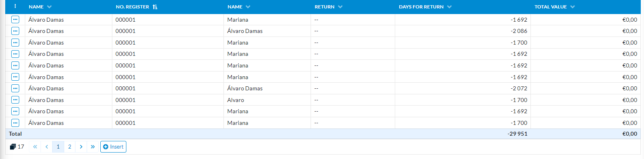Screen dimensions: 644x159
Task: Switch to page 2 of the table
Action: click(70, 147)
